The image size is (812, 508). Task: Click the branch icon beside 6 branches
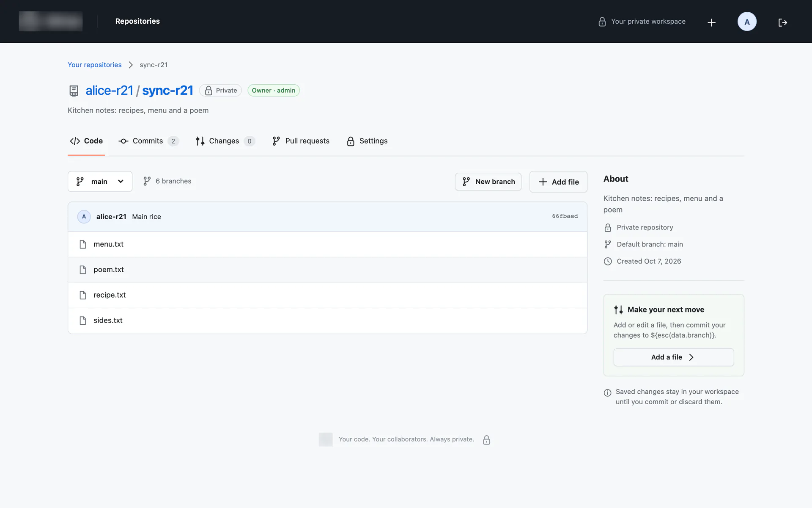pyautogui.click(x=147, y=181)
